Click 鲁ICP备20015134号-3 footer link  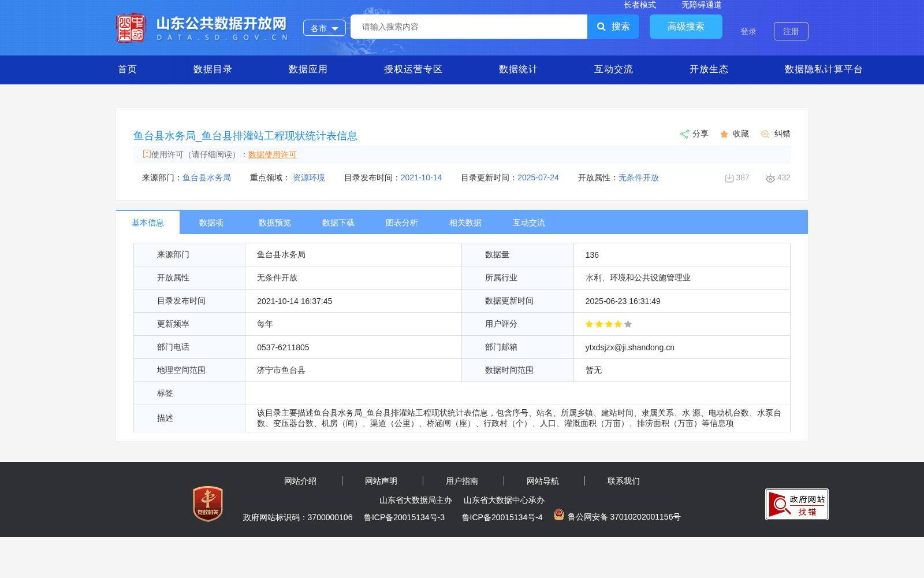point(404,517)
